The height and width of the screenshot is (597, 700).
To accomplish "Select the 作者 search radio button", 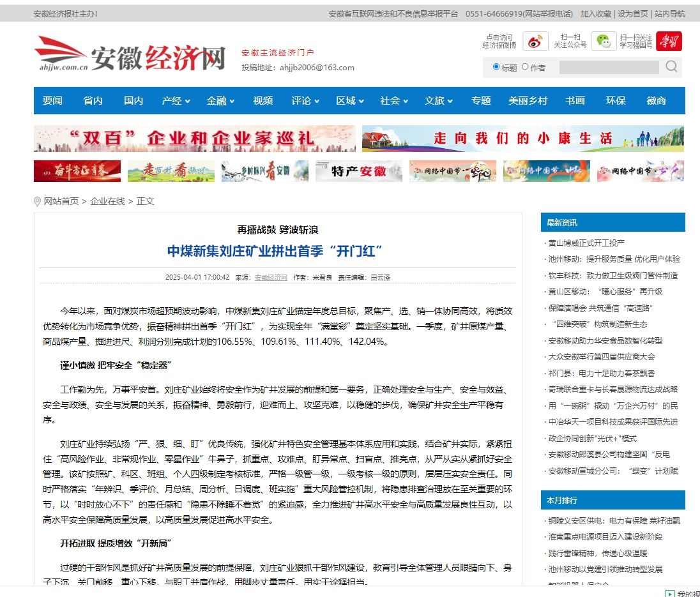I will [525, 67].
